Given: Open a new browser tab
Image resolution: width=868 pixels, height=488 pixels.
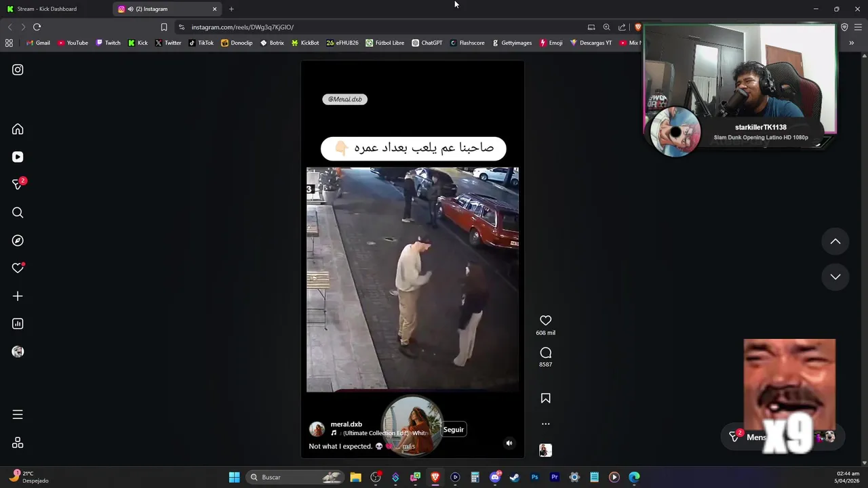Looking at the screenshot, I should 231,9.
